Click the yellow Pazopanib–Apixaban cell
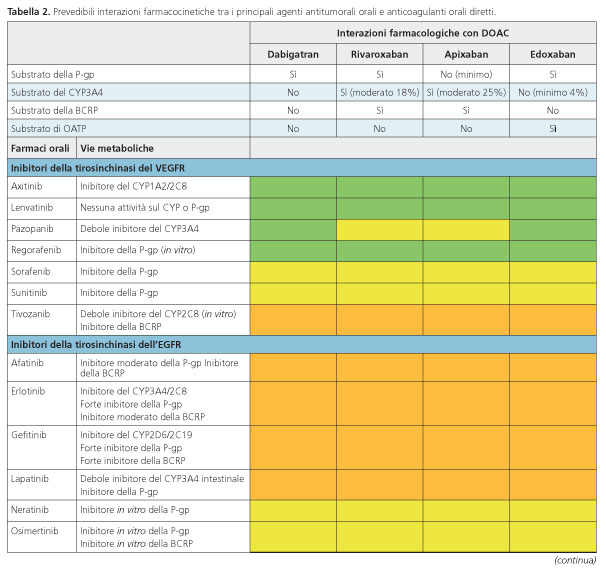 pyautogui.click(x=466, y=230)
